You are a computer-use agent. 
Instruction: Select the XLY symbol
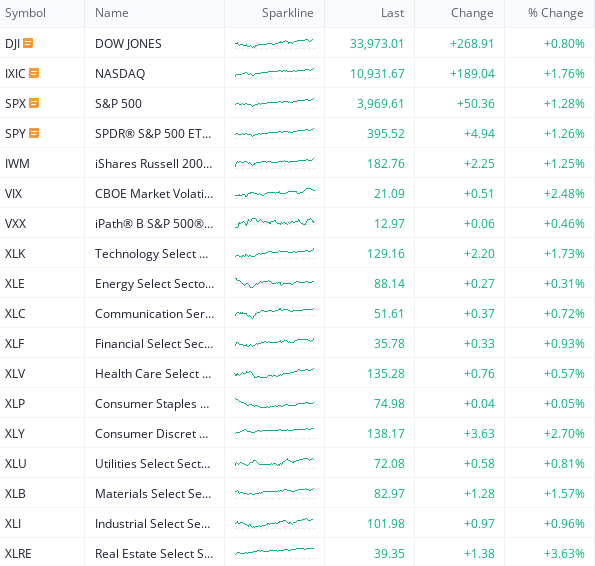(x=15, y=433)
